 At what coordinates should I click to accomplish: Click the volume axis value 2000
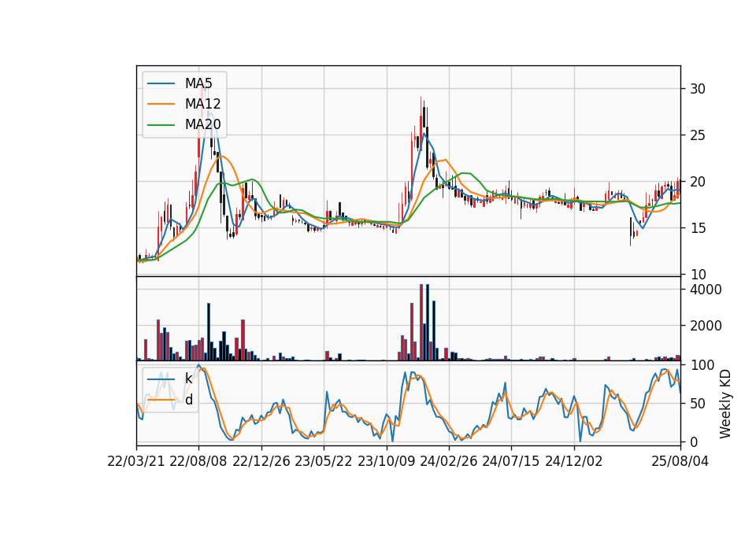point(706,326)
